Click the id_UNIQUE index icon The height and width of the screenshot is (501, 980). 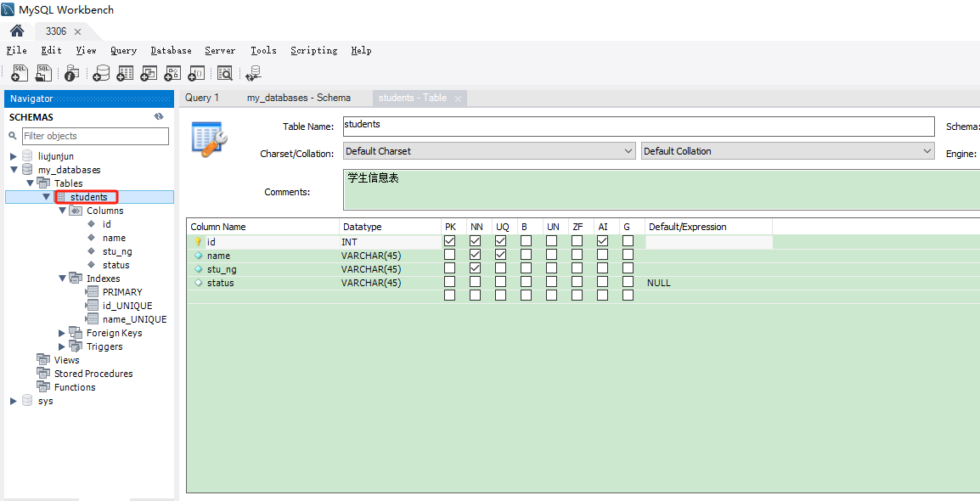point(92,306)
